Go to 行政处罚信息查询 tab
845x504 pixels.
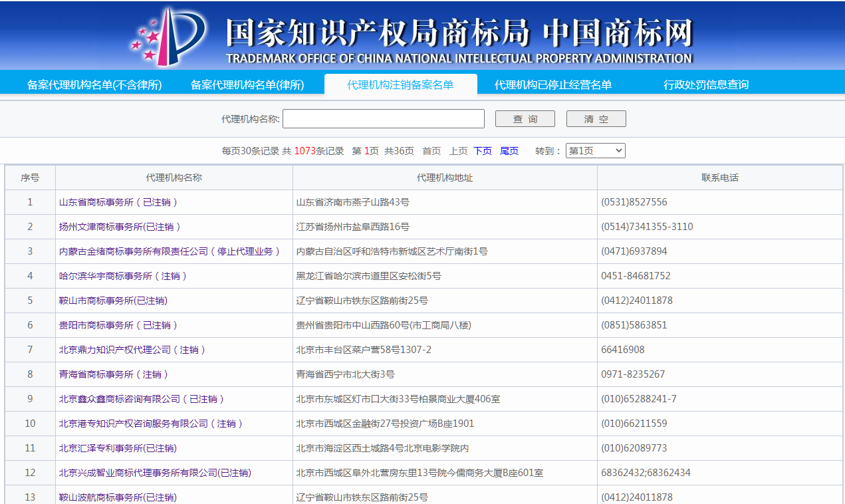pos(706,84)
